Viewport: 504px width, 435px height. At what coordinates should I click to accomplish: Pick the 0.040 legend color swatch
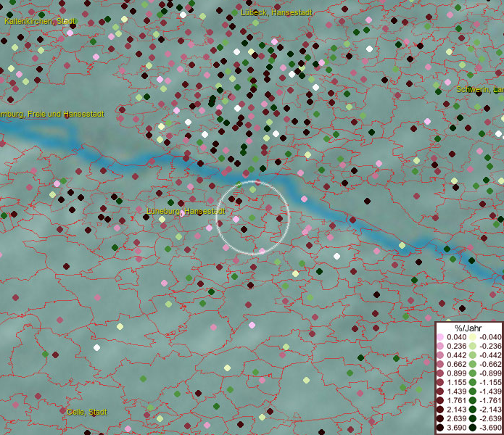coord(440,337)
